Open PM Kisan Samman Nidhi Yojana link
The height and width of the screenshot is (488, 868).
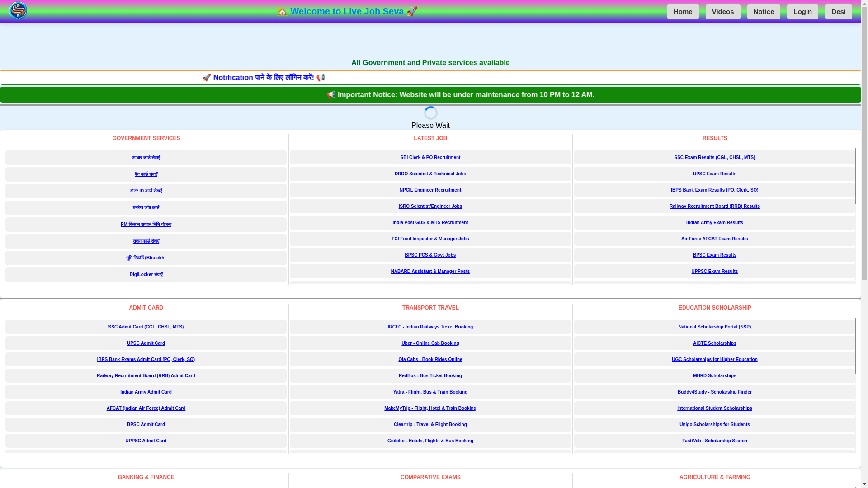(x=146, y=225)
